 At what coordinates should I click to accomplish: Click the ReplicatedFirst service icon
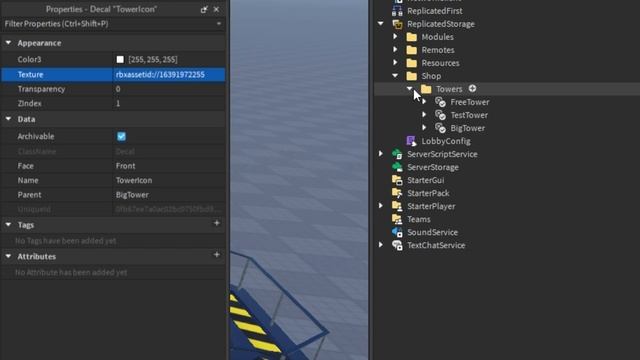[397, 11]
